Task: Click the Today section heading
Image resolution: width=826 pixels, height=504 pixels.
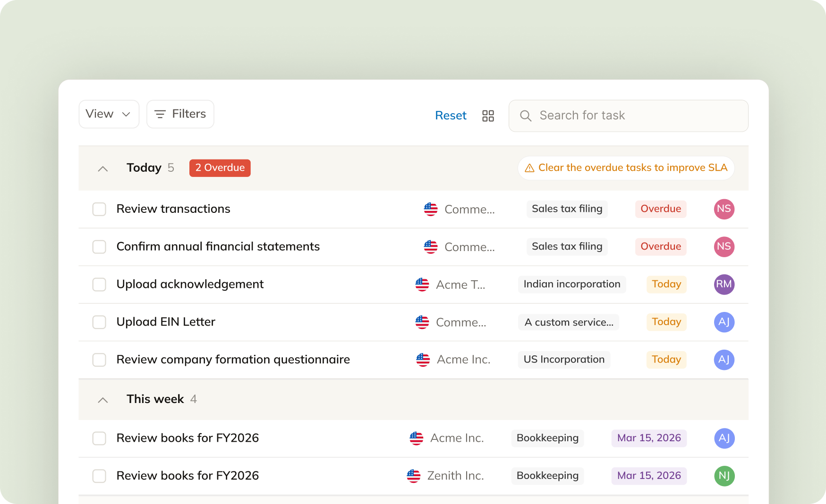Action: pos(144,168)
